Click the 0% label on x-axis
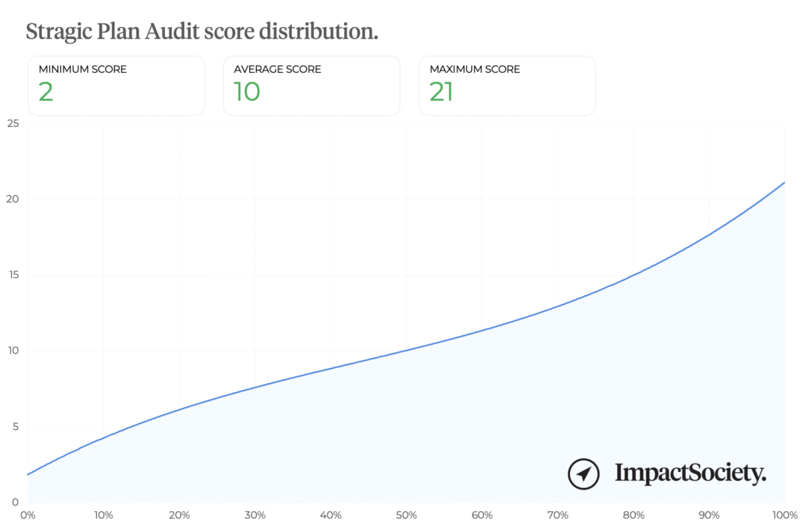This screenshot has height=530, width=812. point(28,516)
